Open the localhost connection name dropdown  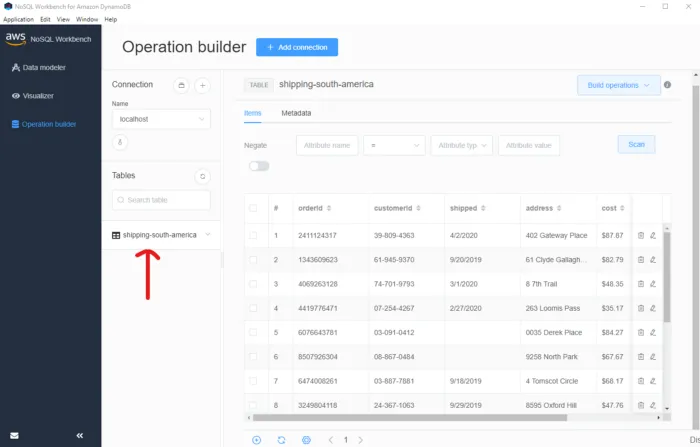pyautogui.click(x=161, y=119)
